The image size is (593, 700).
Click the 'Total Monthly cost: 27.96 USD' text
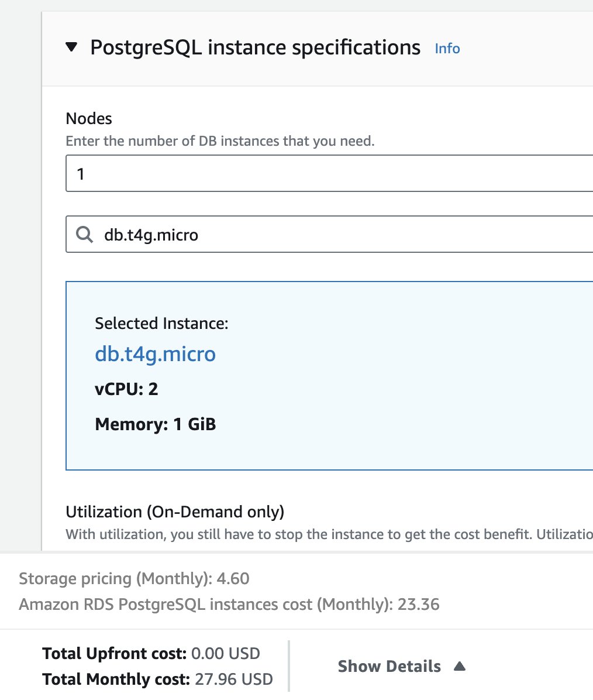point(157,679)
